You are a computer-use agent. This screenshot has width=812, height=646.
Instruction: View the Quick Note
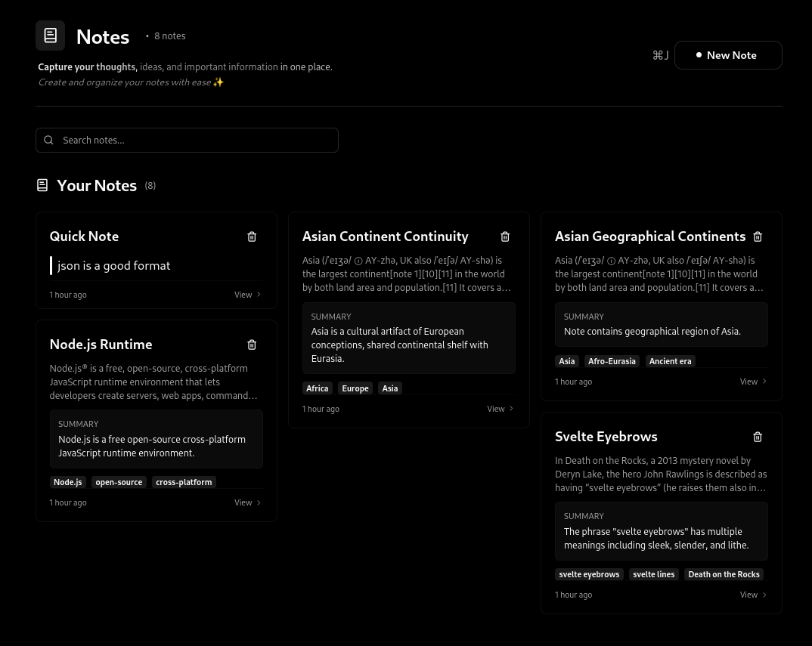(x=247, y=295)
